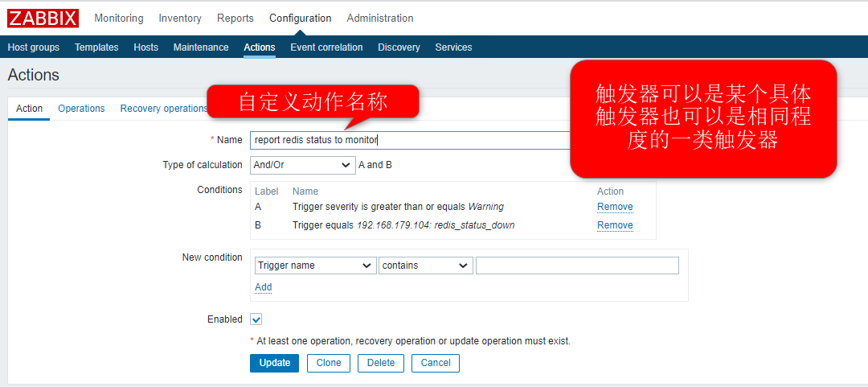The image size is (868, 387).
Task: Go to Templates submenu
Action: pos(96,47)
